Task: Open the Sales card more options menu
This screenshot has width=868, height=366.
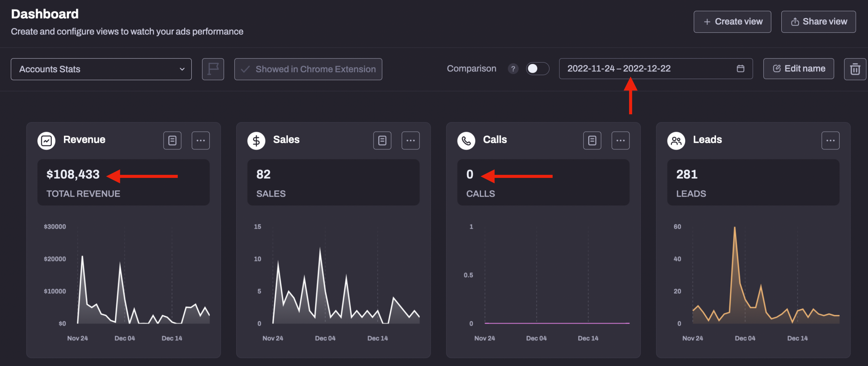Action: coord(410,140)
